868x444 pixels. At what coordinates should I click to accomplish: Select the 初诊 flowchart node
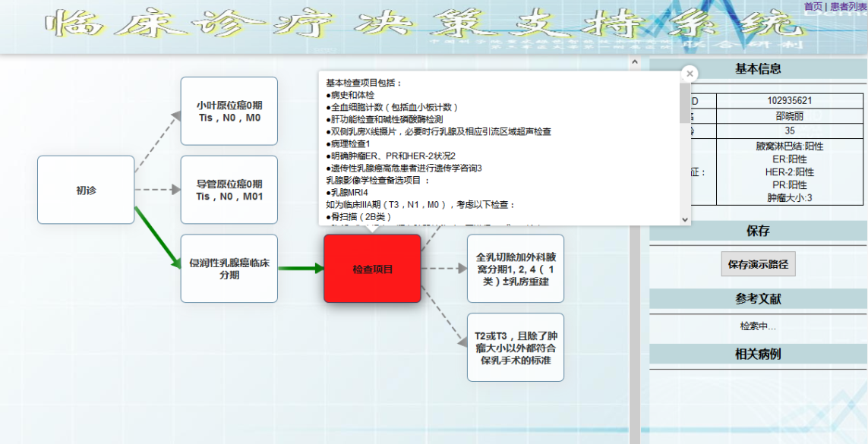coord(86,190)
